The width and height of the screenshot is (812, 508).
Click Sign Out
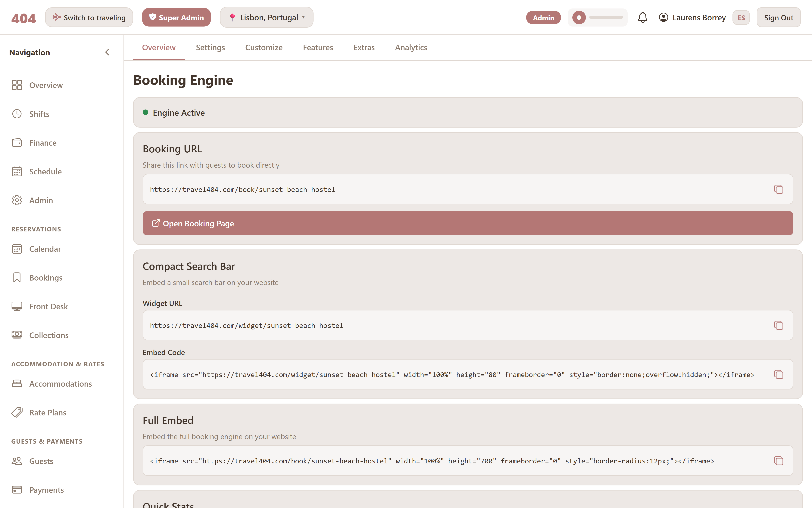click(778, 17)
